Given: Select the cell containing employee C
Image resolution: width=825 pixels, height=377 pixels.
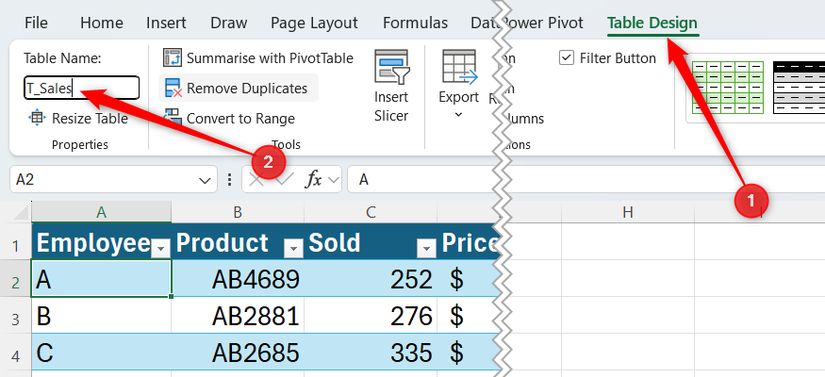Looking at the screenshot, I should [102, 352].
